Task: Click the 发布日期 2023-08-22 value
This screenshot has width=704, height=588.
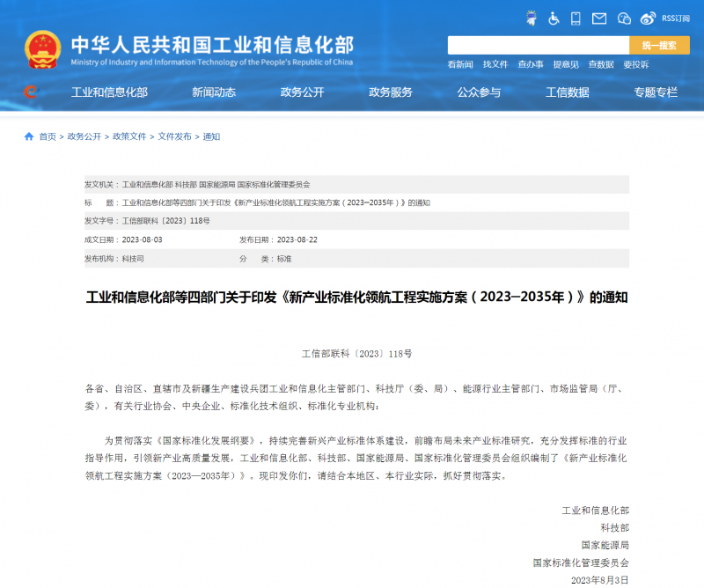Action: tap(297, 240)
